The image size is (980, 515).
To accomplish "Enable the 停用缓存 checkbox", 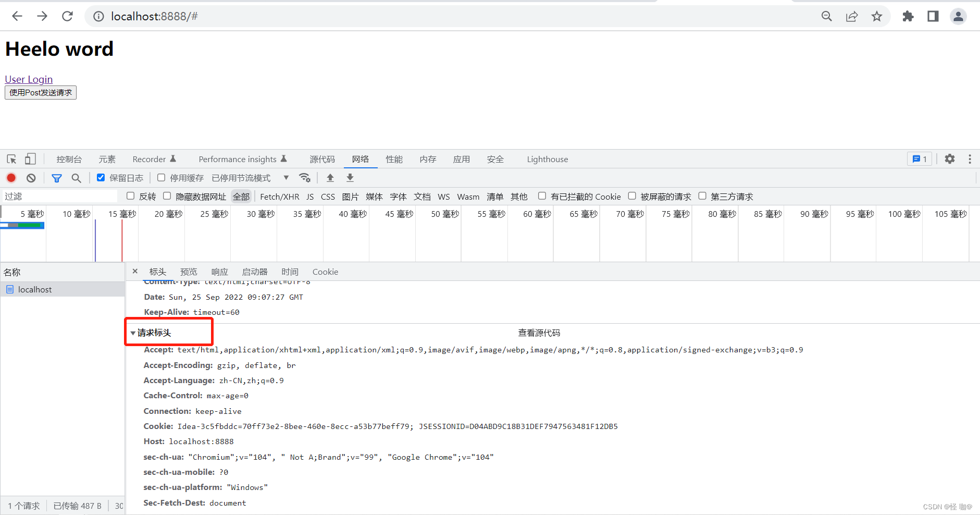I will click(x=162, y=178).
